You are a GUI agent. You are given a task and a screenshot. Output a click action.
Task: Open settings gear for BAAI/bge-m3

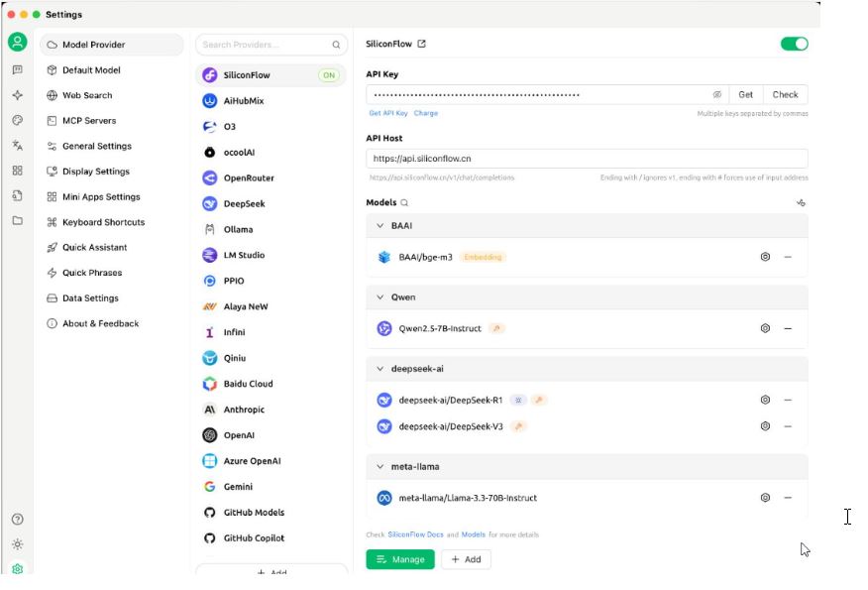tap(765, 257)
